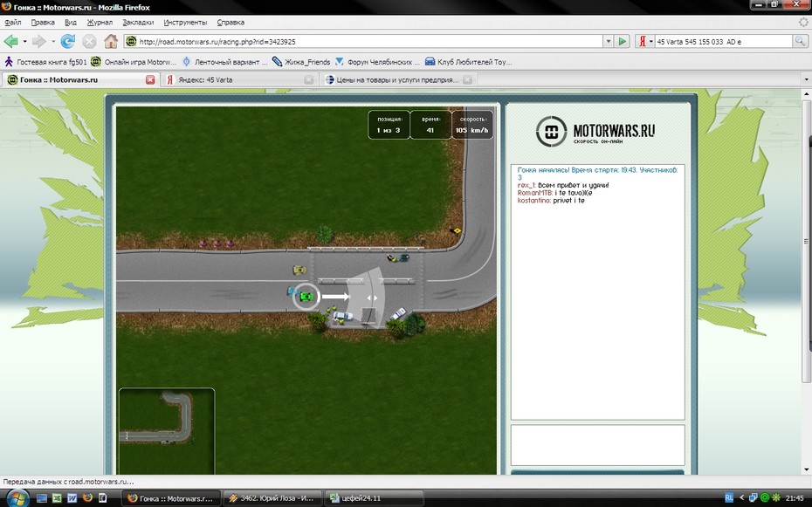The image size is (812, 507).
Task: Open the Закладки menu
Action: pyautogui.click(x=138, y=22)
